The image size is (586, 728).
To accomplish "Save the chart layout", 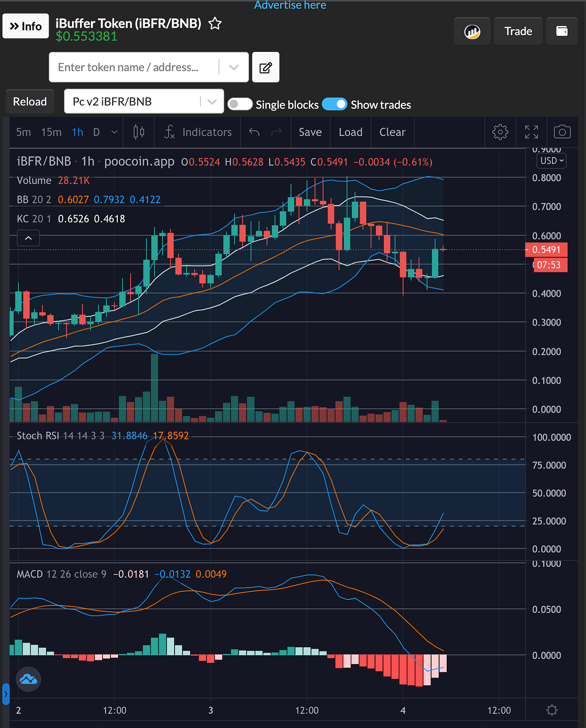I will tap(310, 132).
